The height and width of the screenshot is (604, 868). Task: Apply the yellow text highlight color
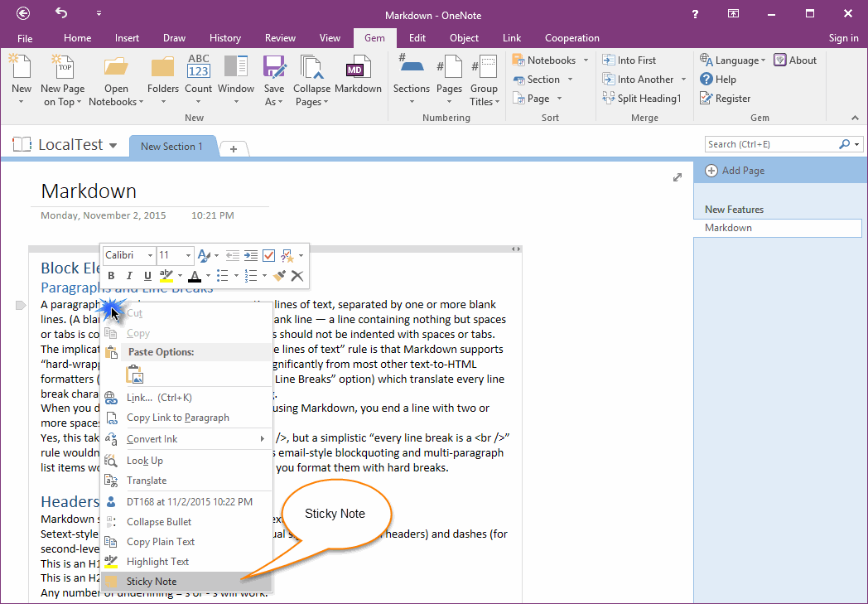click(166, 276)
